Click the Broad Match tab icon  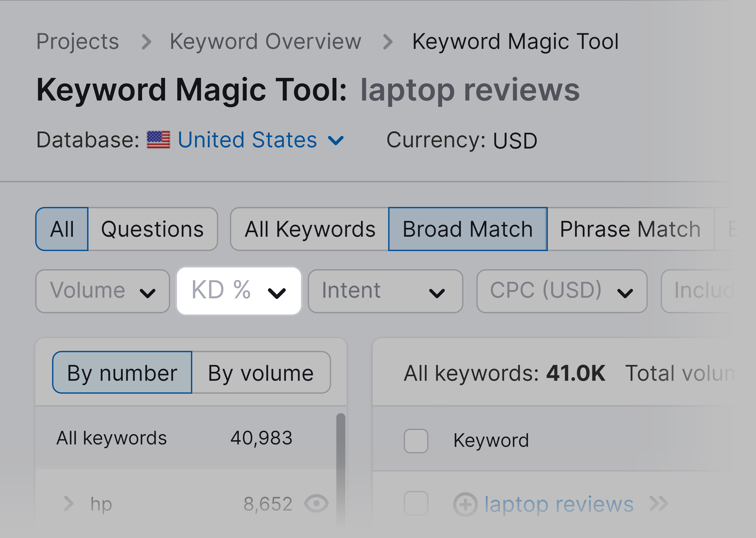pos(467,228)
